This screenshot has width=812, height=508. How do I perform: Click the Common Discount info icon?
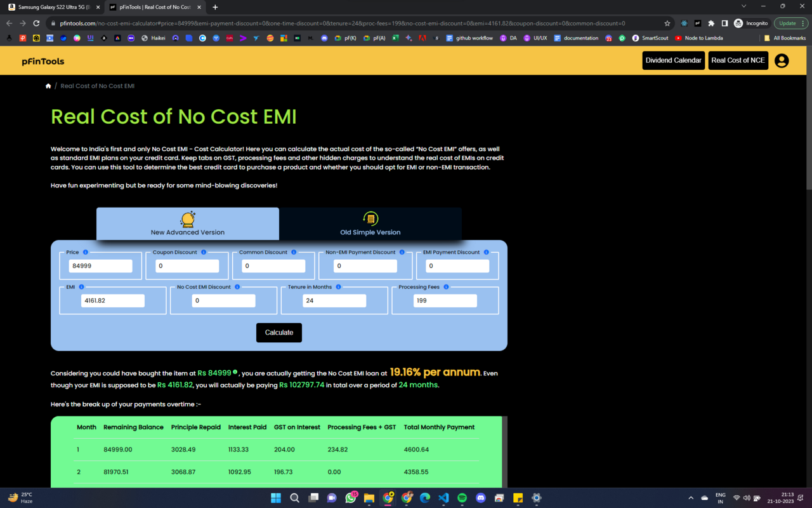(294, 252)
